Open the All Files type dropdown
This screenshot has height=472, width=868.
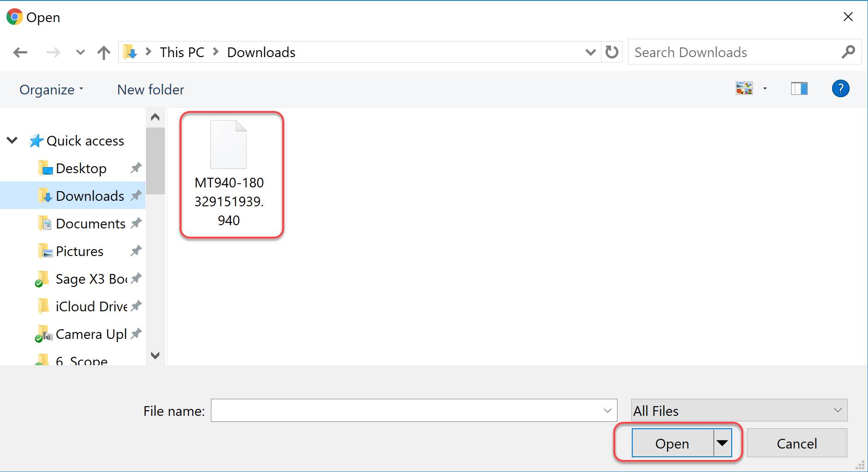[x=739, y=410]
